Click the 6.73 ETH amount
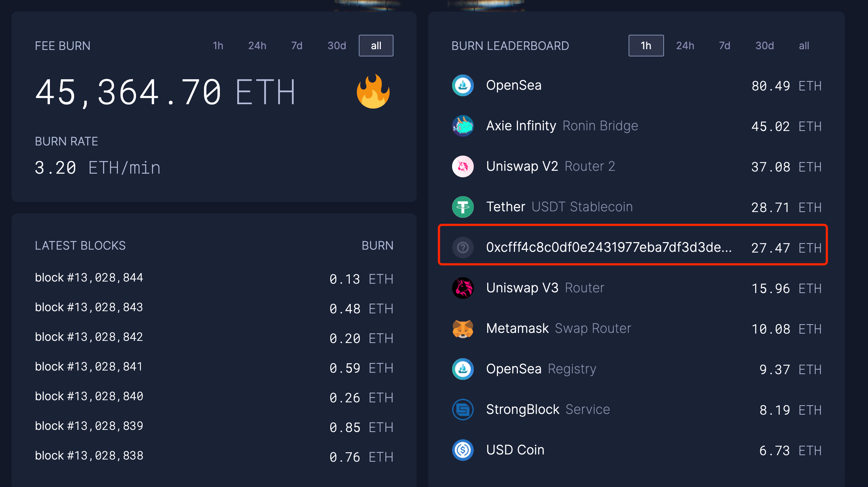868x487 pixels. click(790, 451)
